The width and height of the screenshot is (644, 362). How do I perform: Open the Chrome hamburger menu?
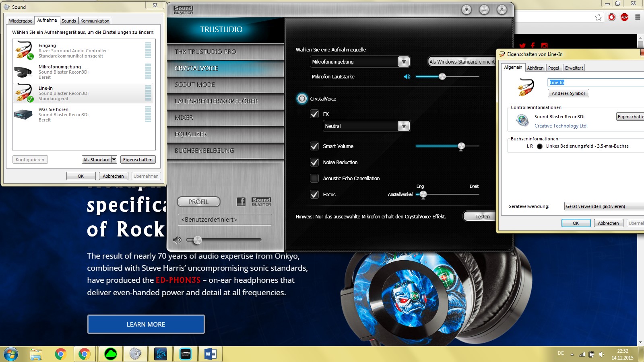(638, 17)
